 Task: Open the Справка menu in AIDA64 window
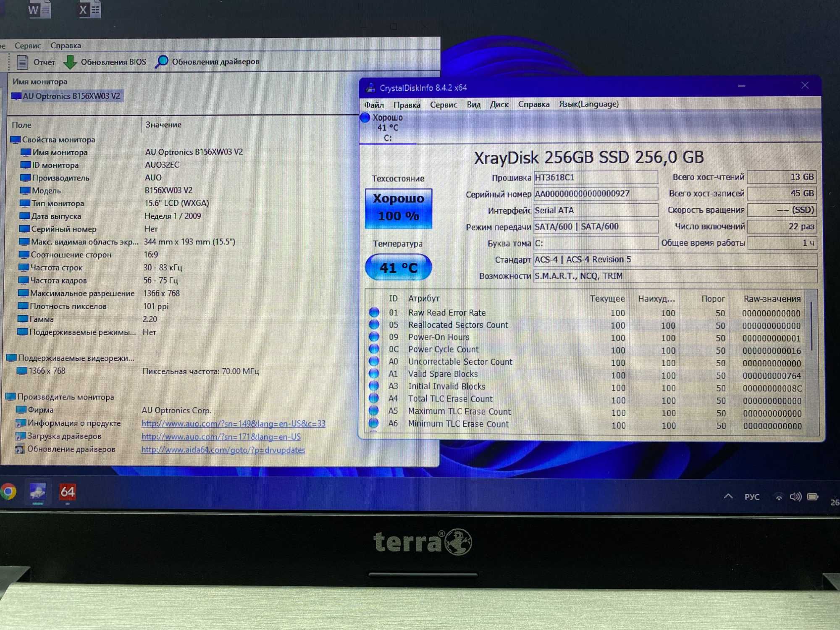[66, 45]
